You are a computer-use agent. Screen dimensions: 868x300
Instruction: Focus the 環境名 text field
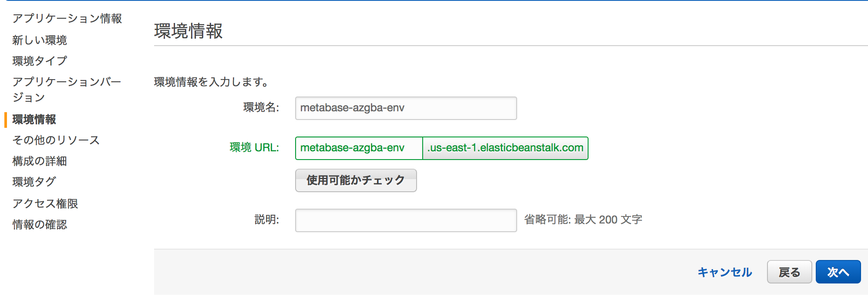coord(406,108)
